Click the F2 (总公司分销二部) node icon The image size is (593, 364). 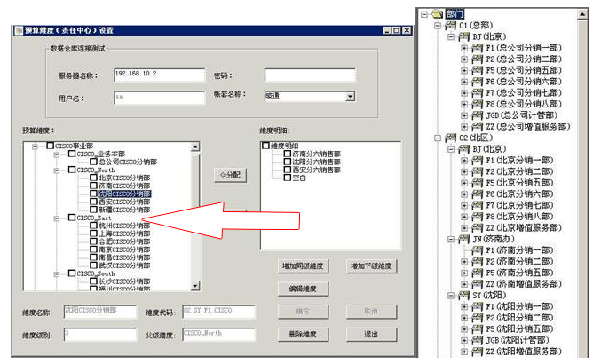[x=478, y=59]
